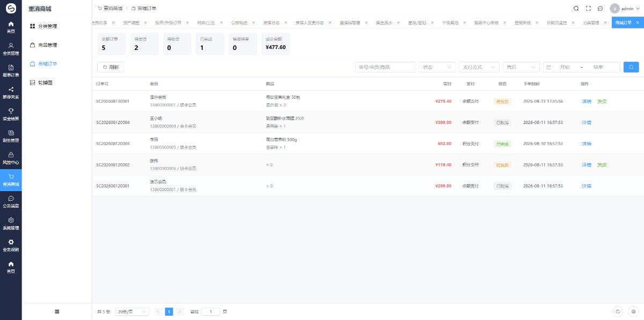Open the 状态 filter dropdown

437,67
